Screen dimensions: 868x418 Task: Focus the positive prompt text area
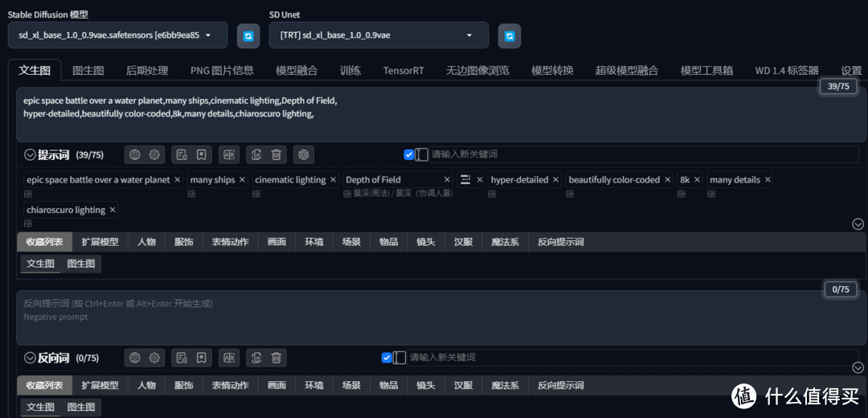(441, 115)
